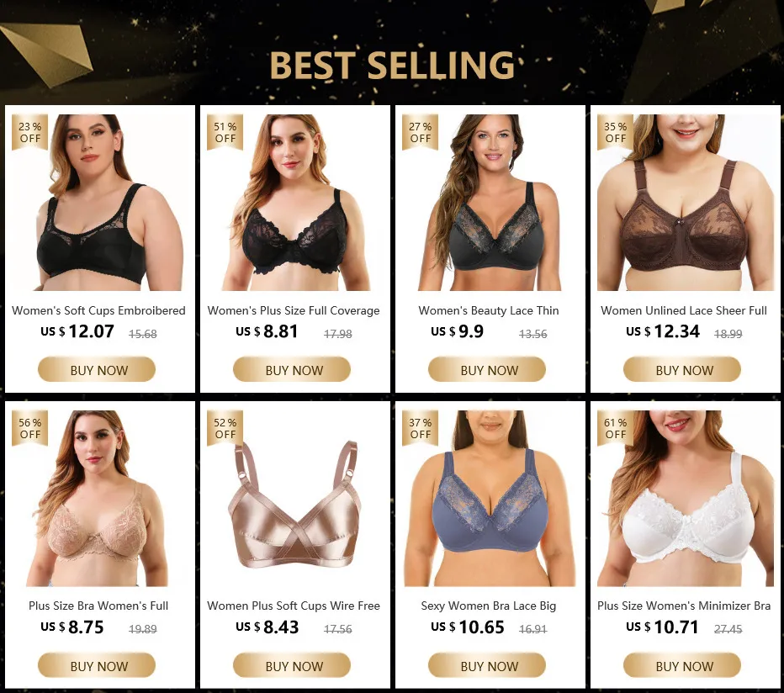Select the satin champagne wire free bra image
784x693 pixels.
point(295,505)
